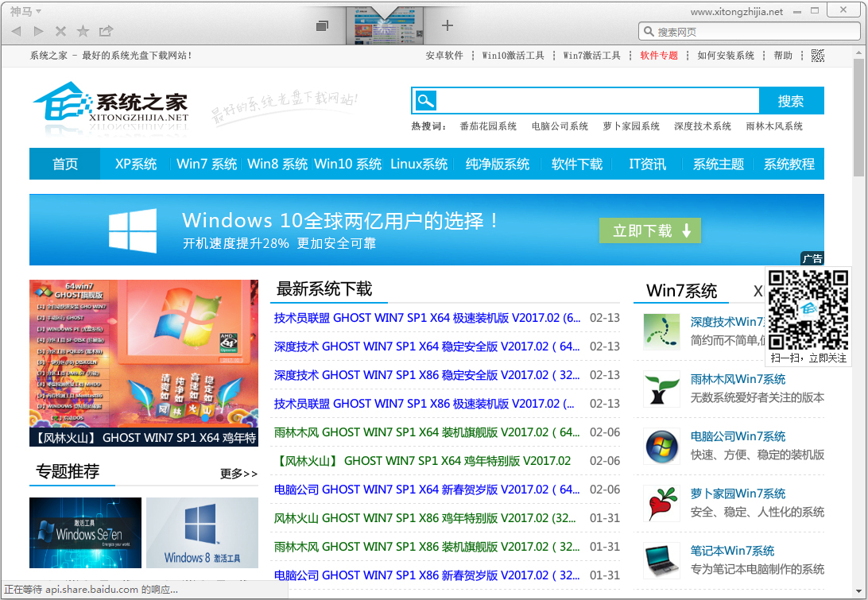Click the 笔记本Win7 laptop icon
The width and height of the screenshot is (868, 600).
click(x=661, y=560)
